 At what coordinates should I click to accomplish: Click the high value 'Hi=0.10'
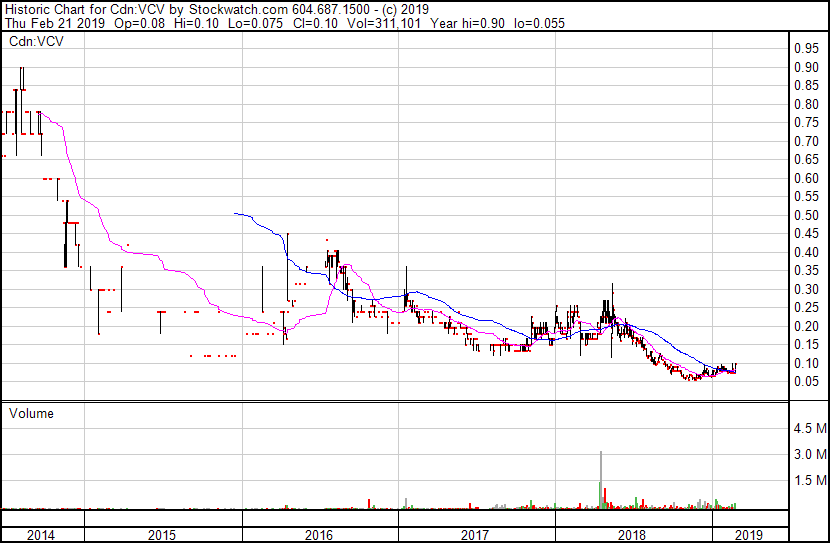coord(196,23)
